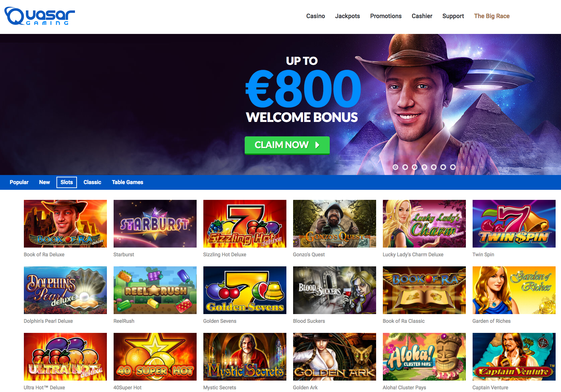The image size is (561, 392).
Task: Switch to the fourth banner slide dot
Action: [x=424, y=167]
